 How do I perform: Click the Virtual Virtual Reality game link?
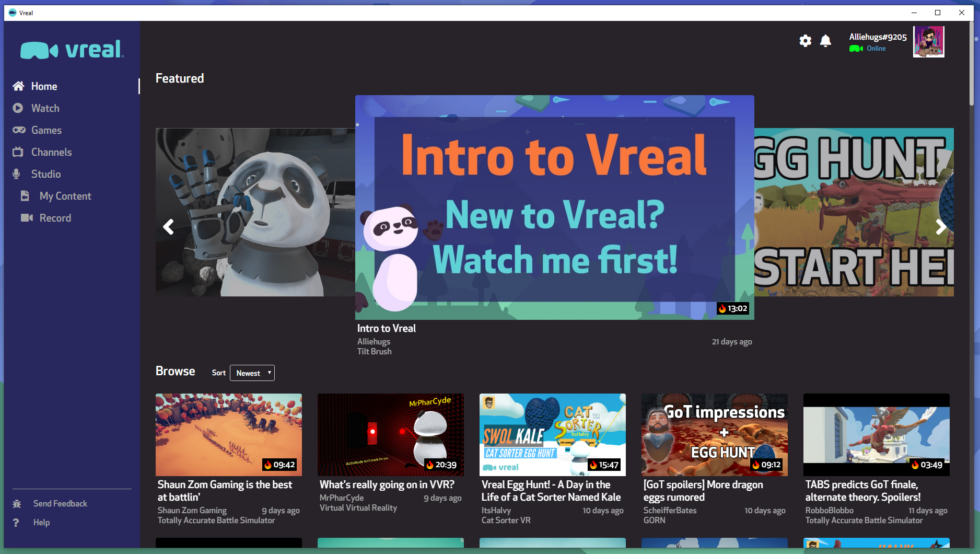click(x=358, y=507)
